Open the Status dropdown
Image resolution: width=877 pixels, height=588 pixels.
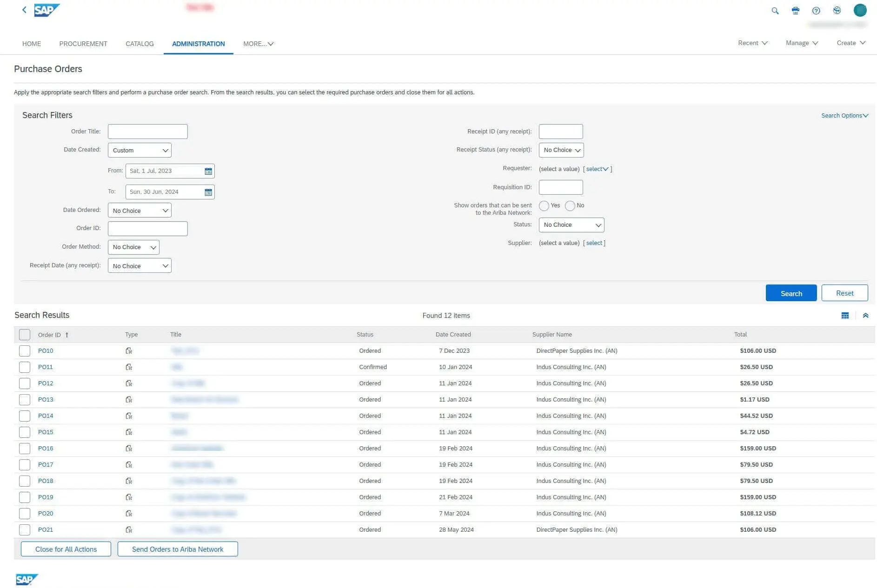click(571, 225)
